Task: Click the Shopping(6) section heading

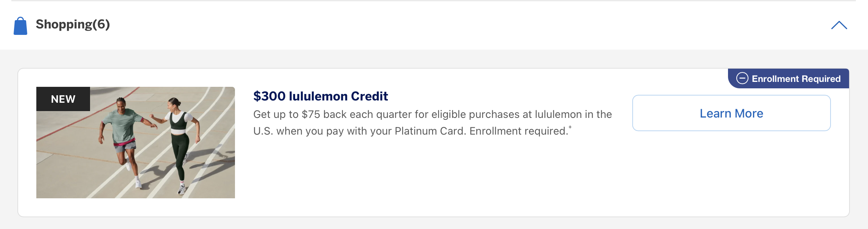Action: click(73, 24)
